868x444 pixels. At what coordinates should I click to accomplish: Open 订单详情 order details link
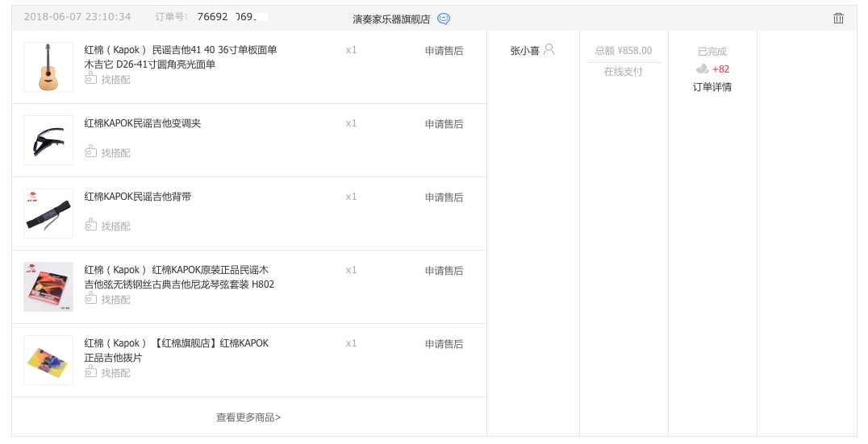712,87
